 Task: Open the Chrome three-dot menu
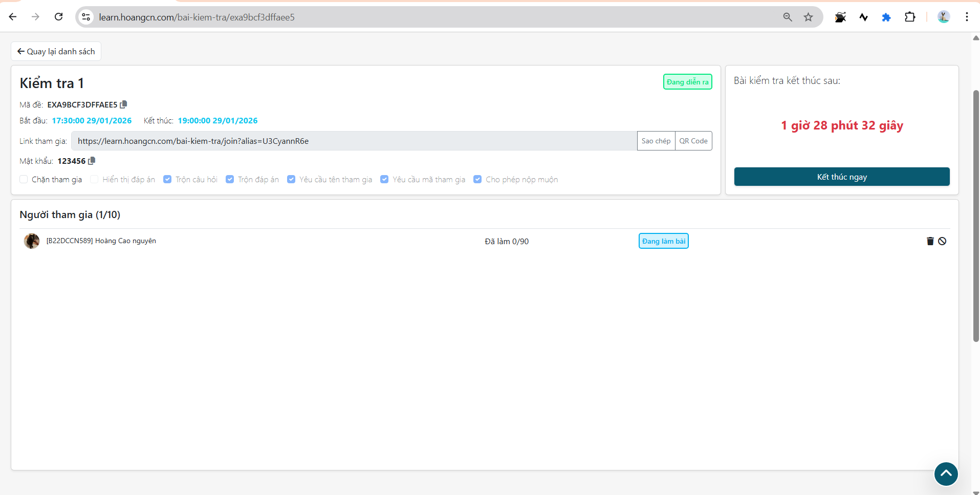[967, 17]
